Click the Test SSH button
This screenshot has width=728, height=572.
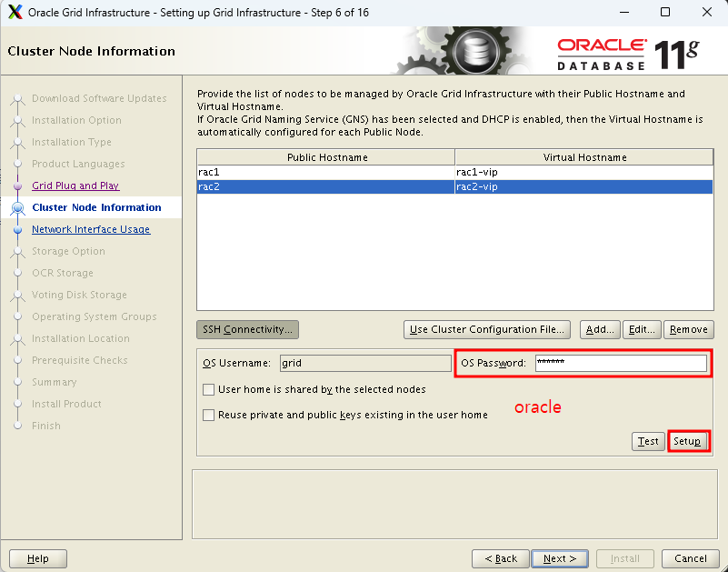[648, 441]
